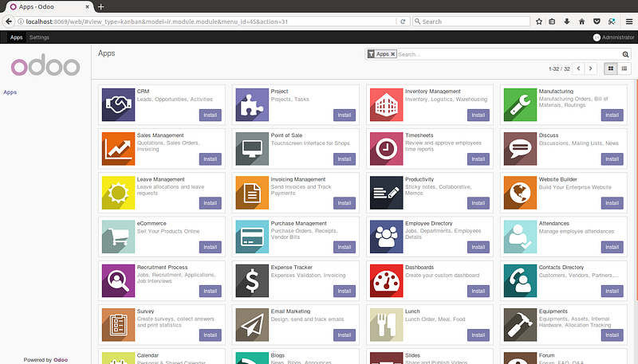Screen dimensions: 638x364
Task: Switch to list view
Action: click(624, 68)
